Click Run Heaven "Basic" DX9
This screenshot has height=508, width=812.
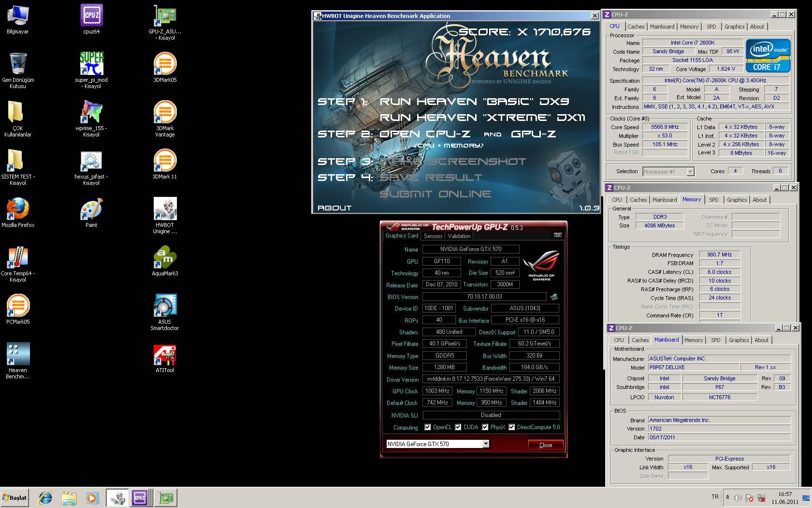coord(474,102)
